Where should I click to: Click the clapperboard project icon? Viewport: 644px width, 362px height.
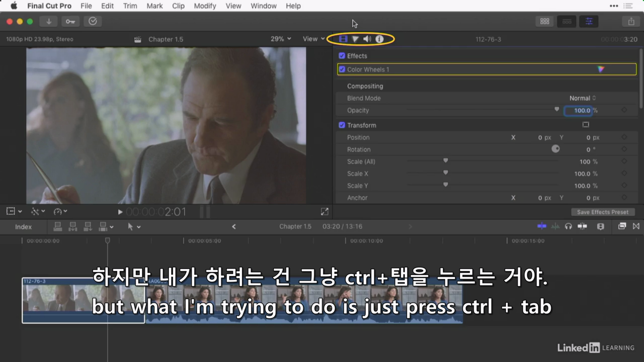[137, 39]
